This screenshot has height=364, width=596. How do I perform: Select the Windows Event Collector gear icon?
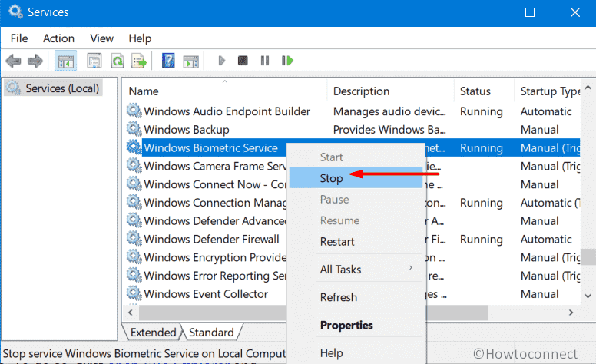click(x=134, y=293)
